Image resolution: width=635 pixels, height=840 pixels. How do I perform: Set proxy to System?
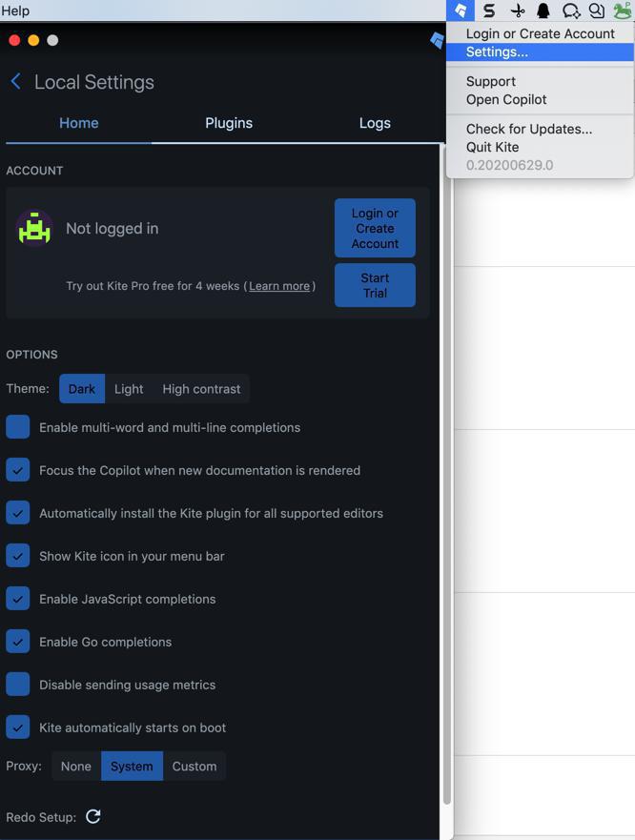132,766
